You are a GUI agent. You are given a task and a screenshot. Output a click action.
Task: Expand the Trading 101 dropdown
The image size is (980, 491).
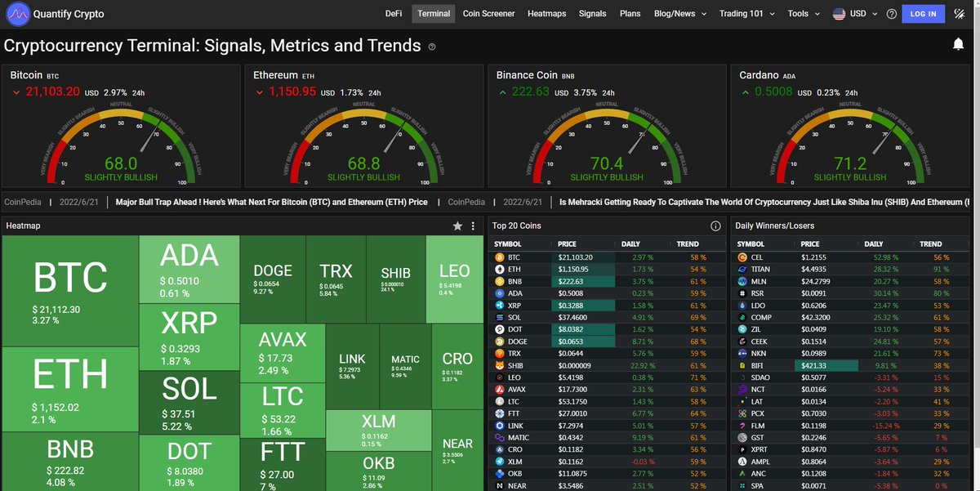coord(742,13)
